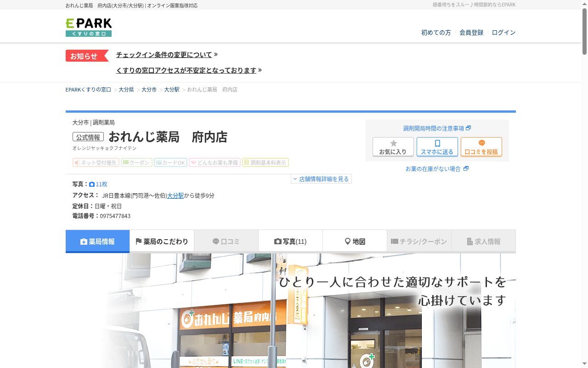This screenshot has width=588, height=368.
Task: Go to 大分県 breadcrumb
Action: [126, 90]
